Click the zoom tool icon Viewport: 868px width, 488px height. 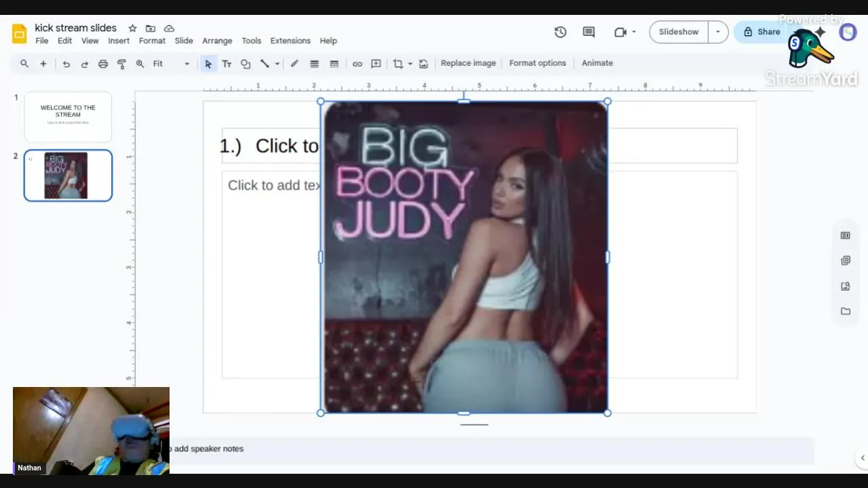(x=140, y=64)
